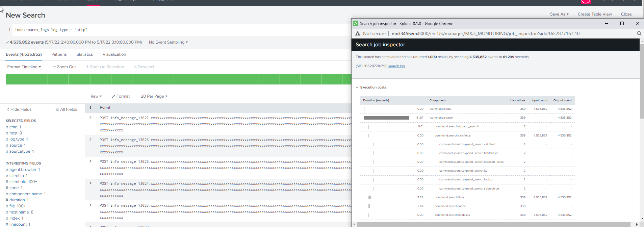The width and height of the screenshot is (644, 227).
Task: Click Create Table View
Action: click(594, 14)
